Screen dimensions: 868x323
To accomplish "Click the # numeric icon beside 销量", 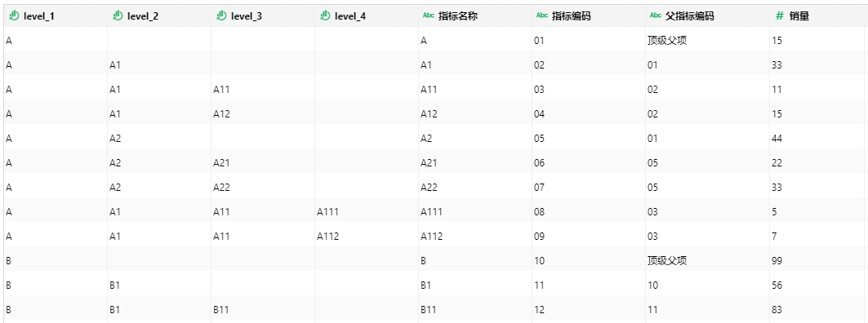I will [780, 16].
